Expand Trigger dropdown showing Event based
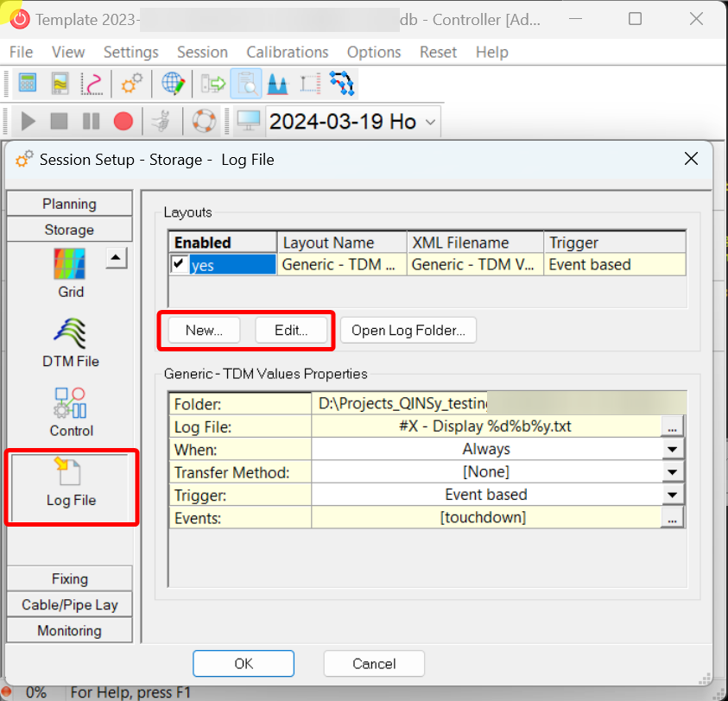Image resolution: width=728 pixels, height=701 pixels. pyautogui.click(x=672, y=495)
